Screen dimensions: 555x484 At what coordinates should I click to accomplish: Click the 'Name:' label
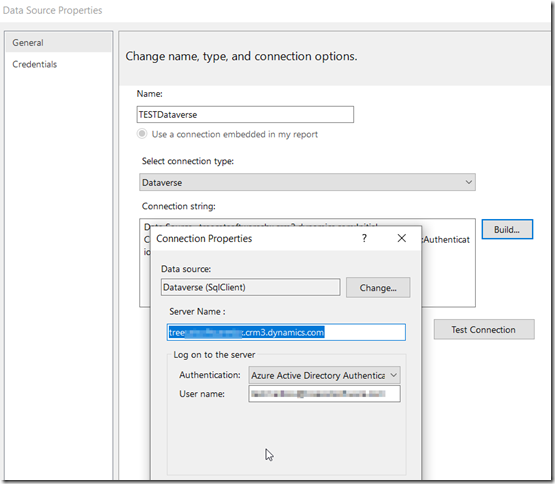point(149,94)
